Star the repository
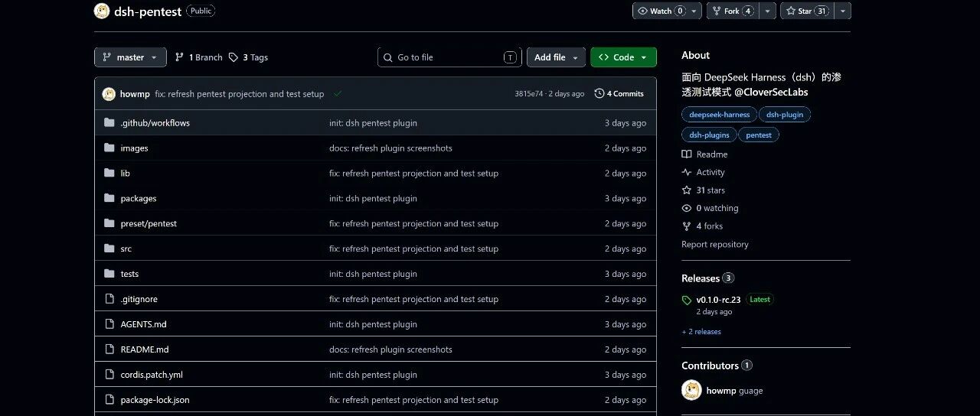The width and height of the screenshot is (980, 416). tap(808, 11)
